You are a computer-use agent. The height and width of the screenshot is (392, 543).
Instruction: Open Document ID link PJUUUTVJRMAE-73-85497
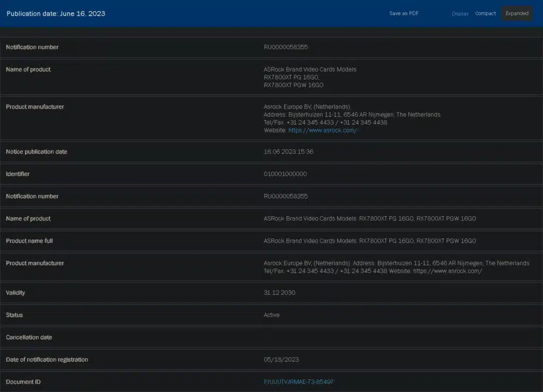[298, 382]
